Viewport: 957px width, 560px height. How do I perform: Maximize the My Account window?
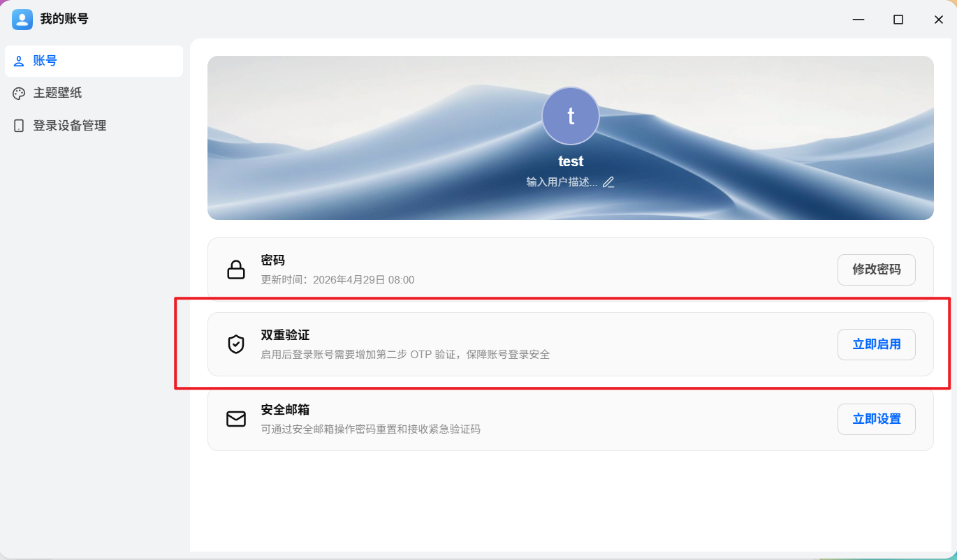[x=898, y=20]
